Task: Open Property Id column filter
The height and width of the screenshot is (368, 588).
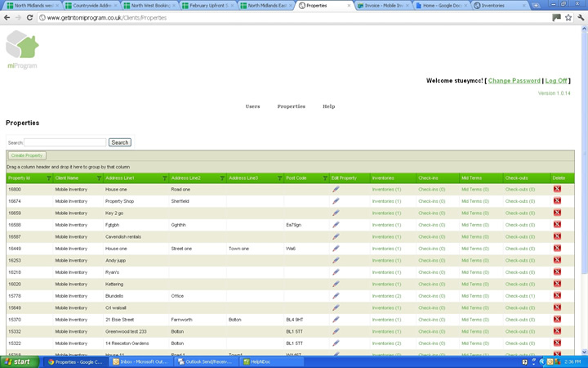Action: coord(49,178)
